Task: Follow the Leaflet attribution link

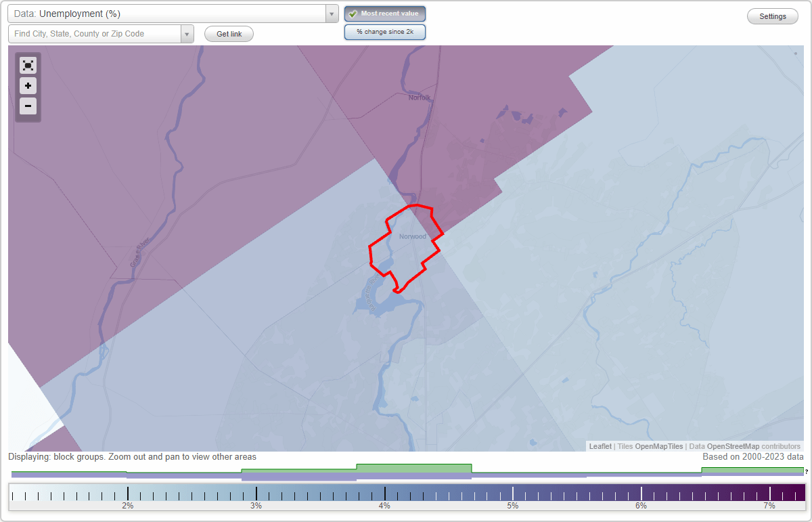Action: [x=600, y=445]
